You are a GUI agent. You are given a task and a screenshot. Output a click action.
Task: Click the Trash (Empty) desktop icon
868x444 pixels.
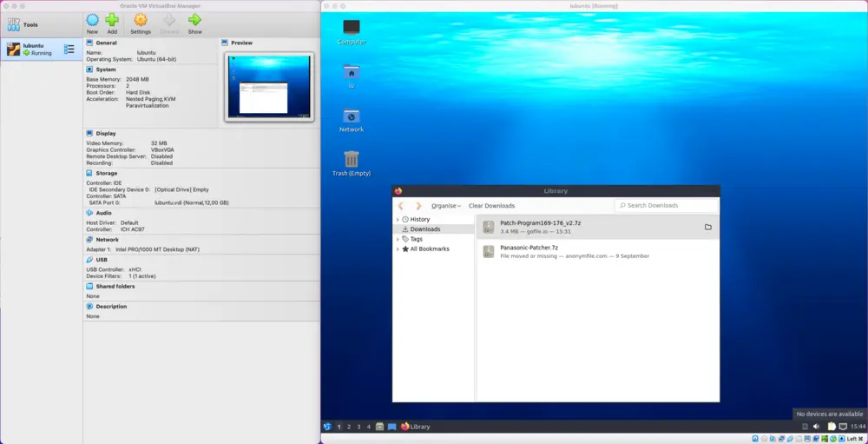352,163
